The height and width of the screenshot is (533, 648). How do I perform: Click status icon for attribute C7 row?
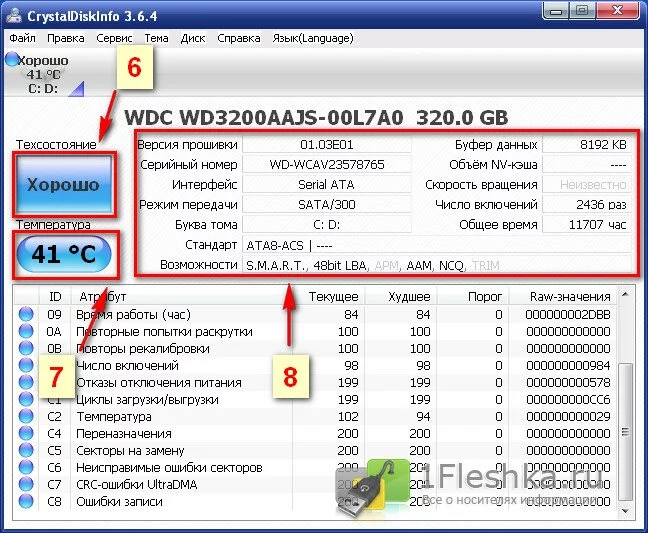coord(26,484)
